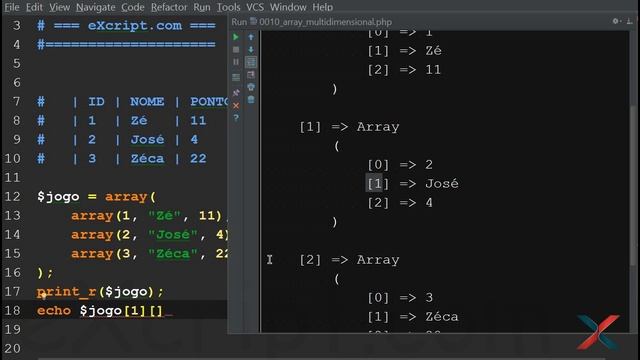Open the Navigate menu
The height and width of the screenshot is (360, 640).
point(96,7)
